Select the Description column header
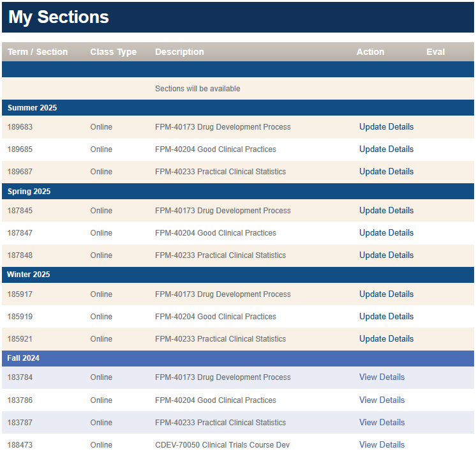The width and height of the screenshot is (476, 454). (x=179, y=52)
